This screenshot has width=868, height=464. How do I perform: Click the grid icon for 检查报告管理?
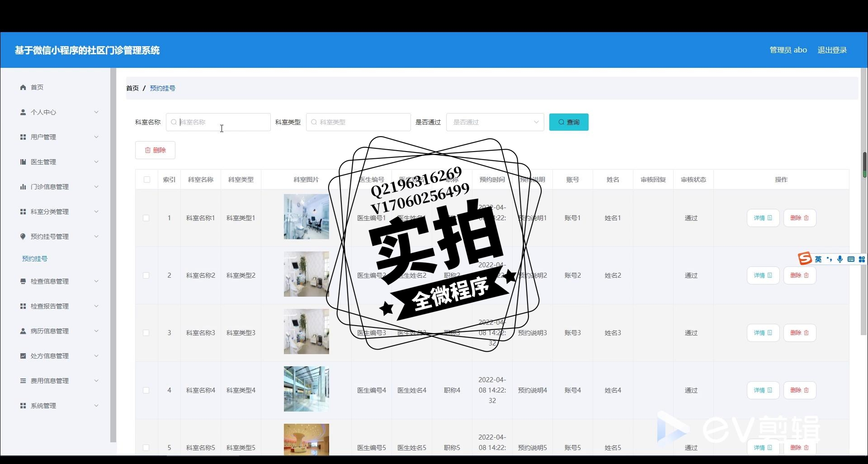pyautogui.click(x=23, y=306)
